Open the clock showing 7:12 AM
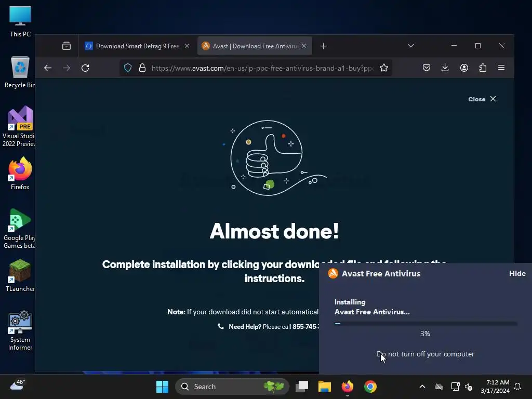 point(495,387)
